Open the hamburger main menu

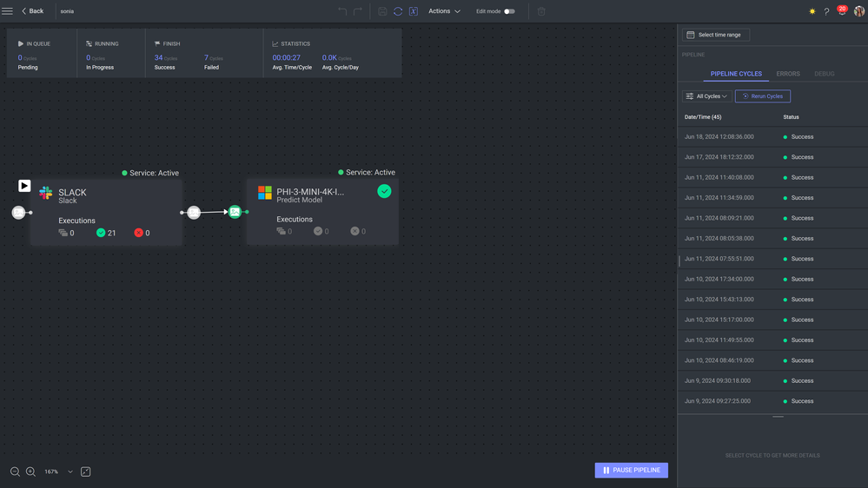[7, 11]
